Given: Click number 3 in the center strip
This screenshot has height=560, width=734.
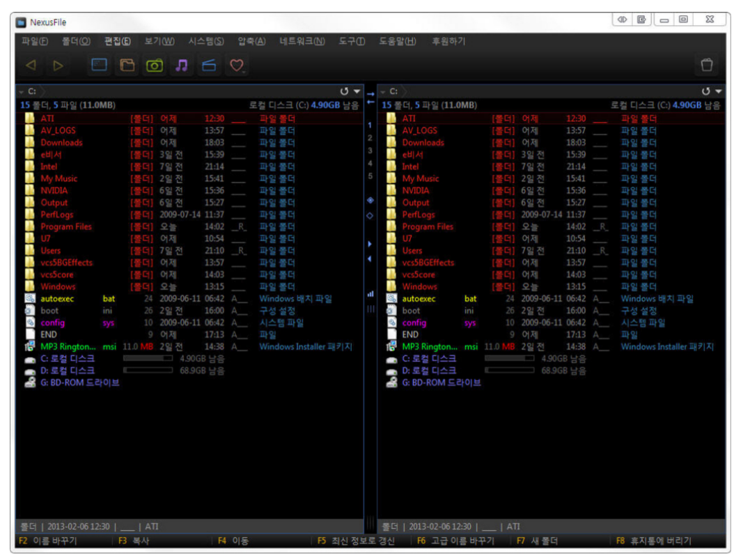Looking at the screenshot, I should pos(370,150).
